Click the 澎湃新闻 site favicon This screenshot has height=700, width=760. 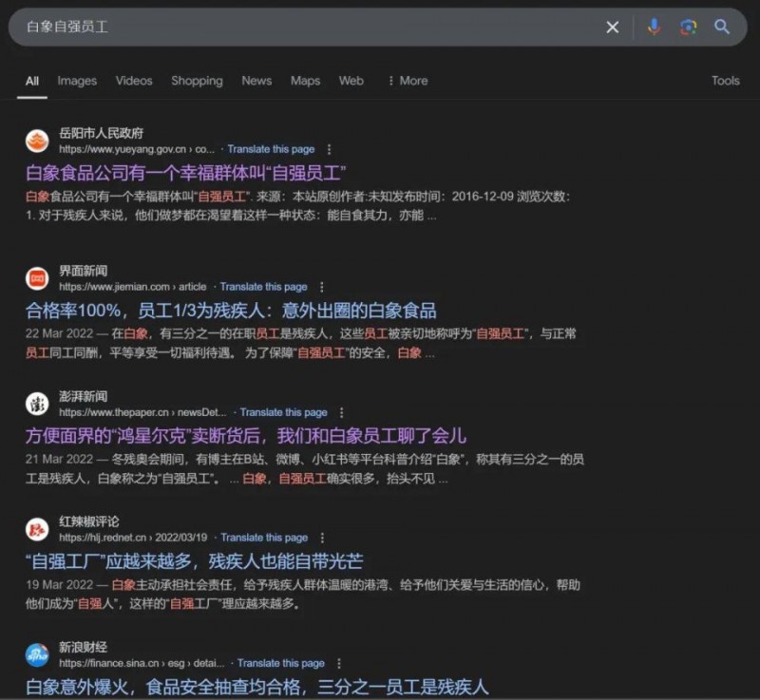(36, 403)
